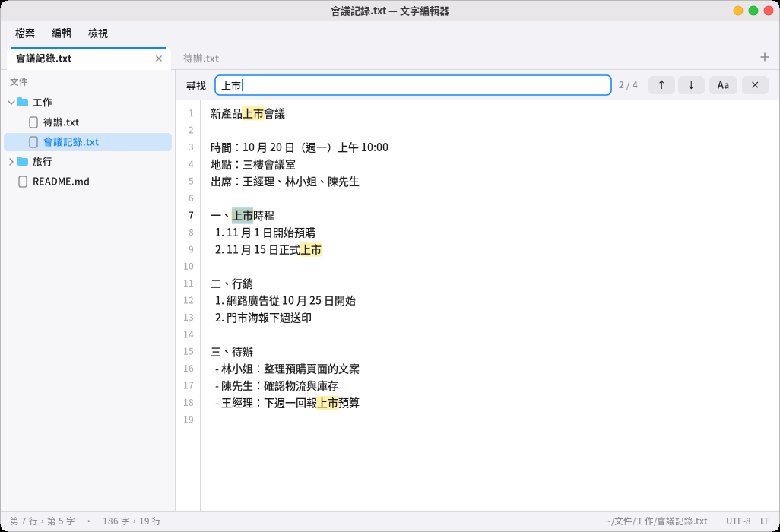Viewport: 780px width, 532px height.
Task: Click the 工作 folder icon
Action: pos(23,102)
